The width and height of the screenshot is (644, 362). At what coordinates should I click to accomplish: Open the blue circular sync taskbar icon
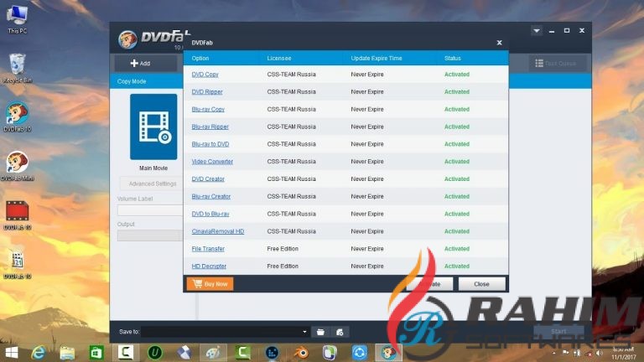click(x=360, y=353)
